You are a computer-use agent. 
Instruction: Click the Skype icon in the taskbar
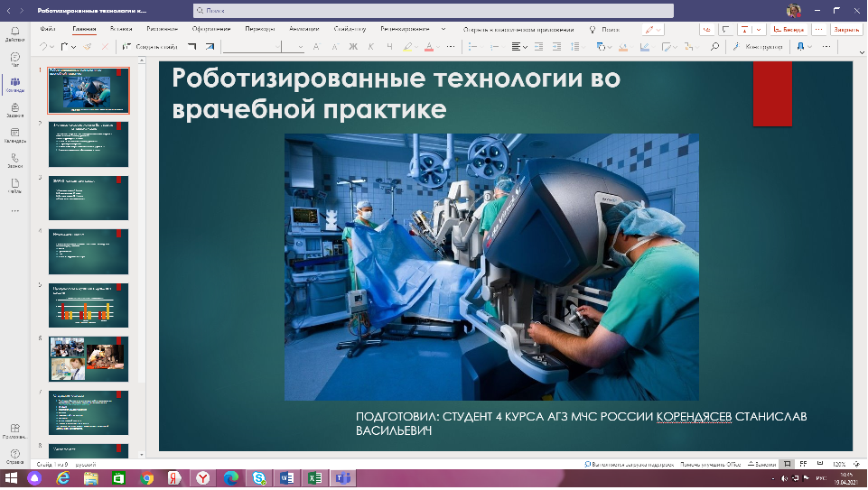point(258,477)
